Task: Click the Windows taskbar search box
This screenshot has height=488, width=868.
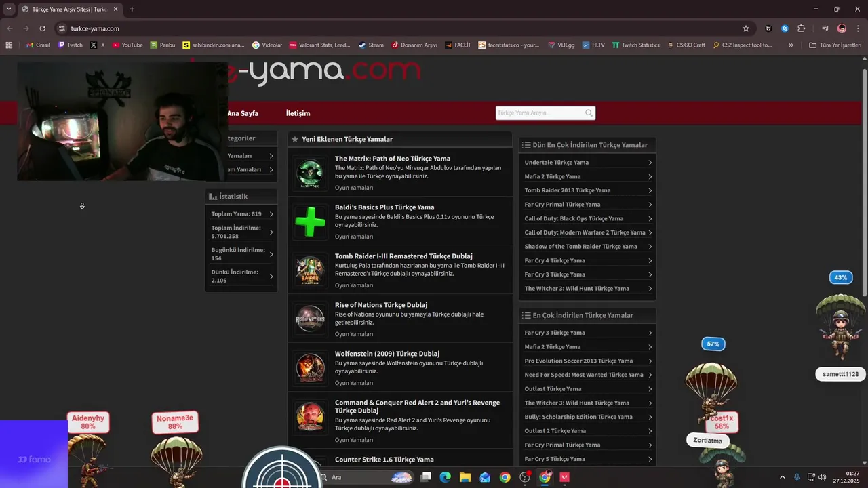Action: (366, 477)
